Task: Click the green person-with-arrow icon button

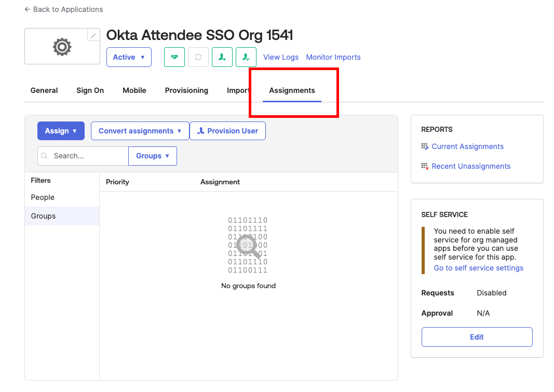Action: [x=222, y=57]
